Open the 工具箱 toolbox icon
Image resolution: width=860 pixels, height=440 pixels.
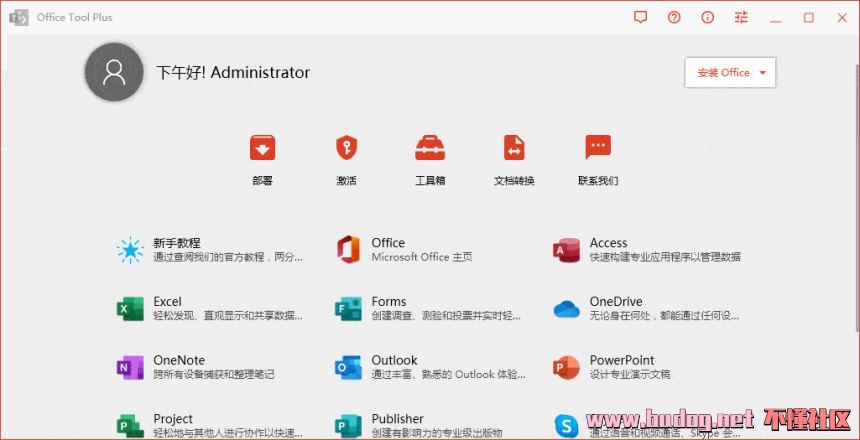(430, 148)
